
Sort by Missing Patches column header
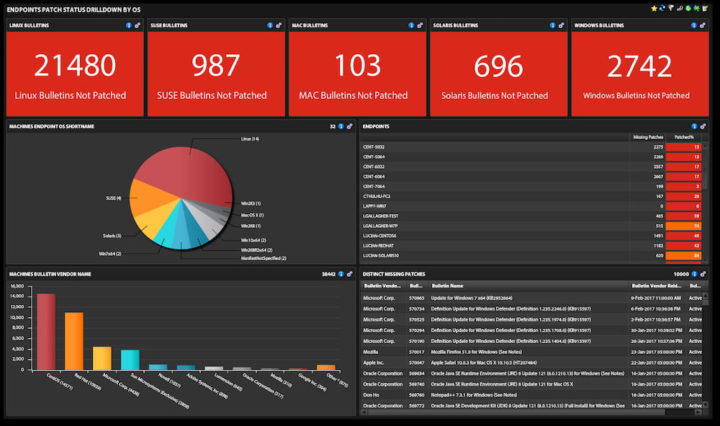(648, 137)
